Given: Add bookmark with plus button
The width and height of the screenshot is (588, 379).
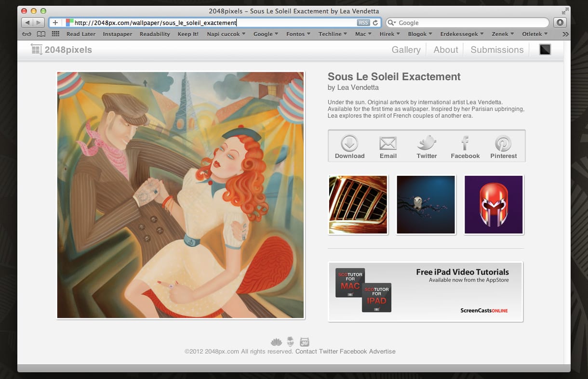Looking at the screenshot, I should [55, 23].
